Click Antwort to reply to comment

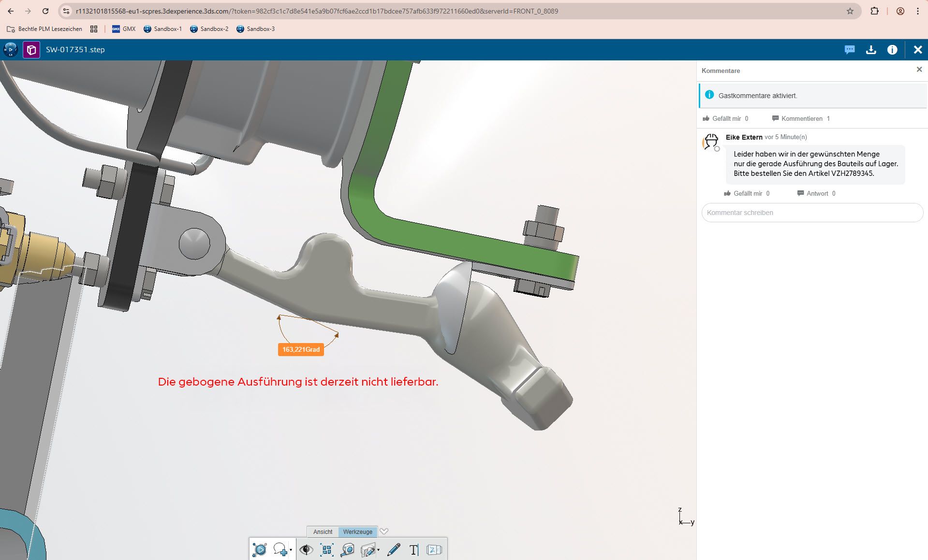pyautogui.click(x=817, y=193)
